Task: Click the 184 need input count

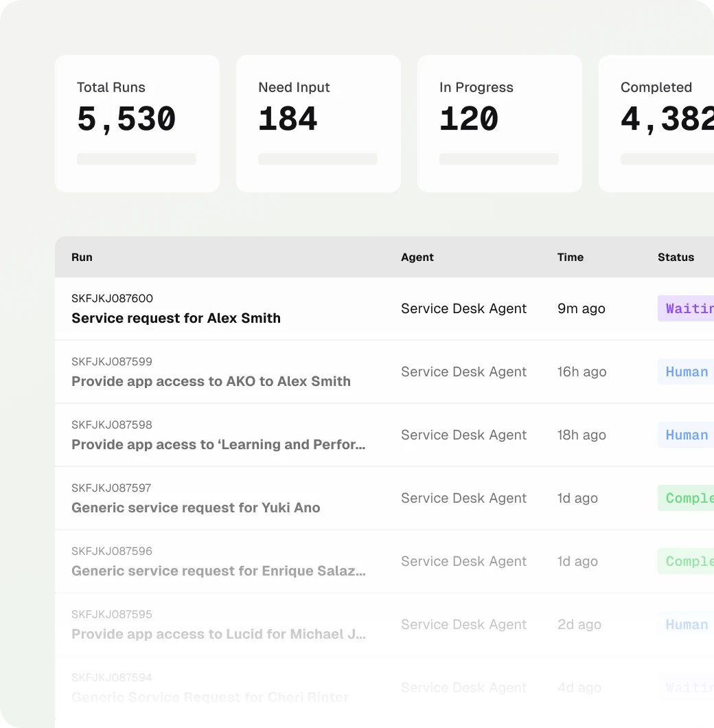Action: click(x=288, y=119)
